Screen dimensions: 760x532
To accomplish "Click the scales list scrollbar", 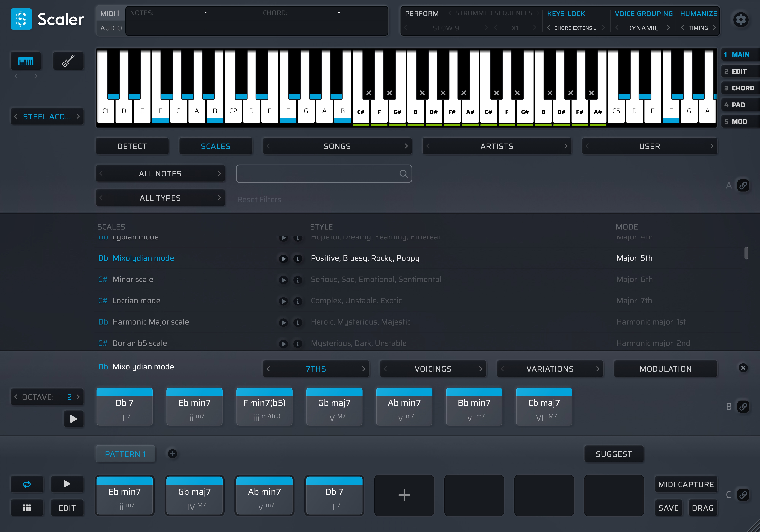I will pos(747,253).
